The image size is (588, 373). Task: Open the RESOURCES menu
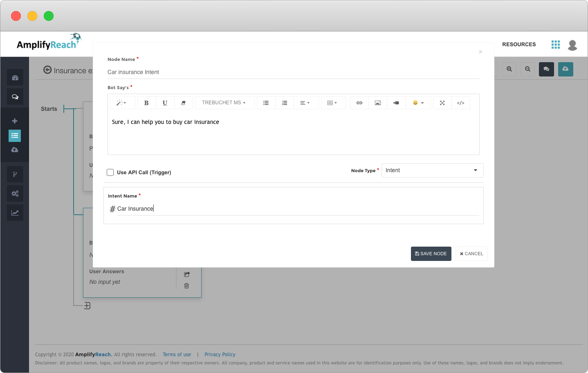point(519,44)
